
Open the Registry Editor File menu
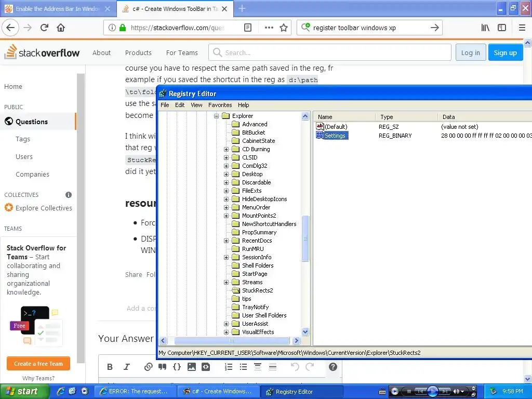click(x=165, y=105)
